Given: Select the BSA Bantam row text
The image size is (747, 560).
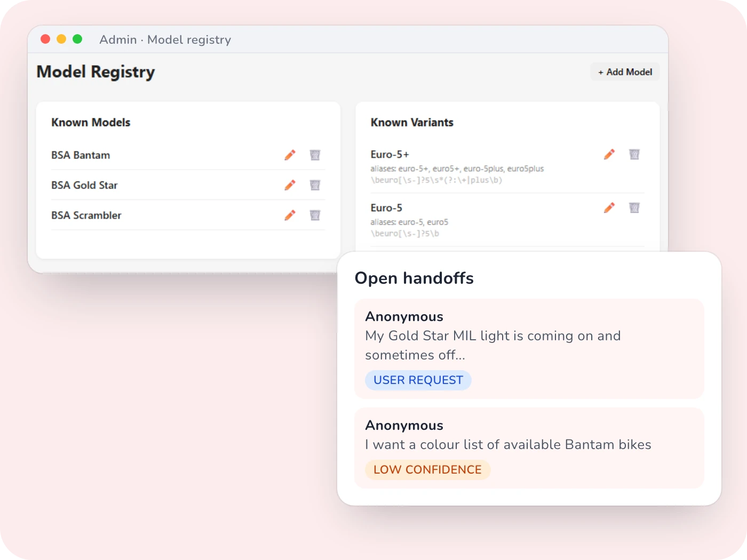Looking at the screenshot, I should coord(81,155).
